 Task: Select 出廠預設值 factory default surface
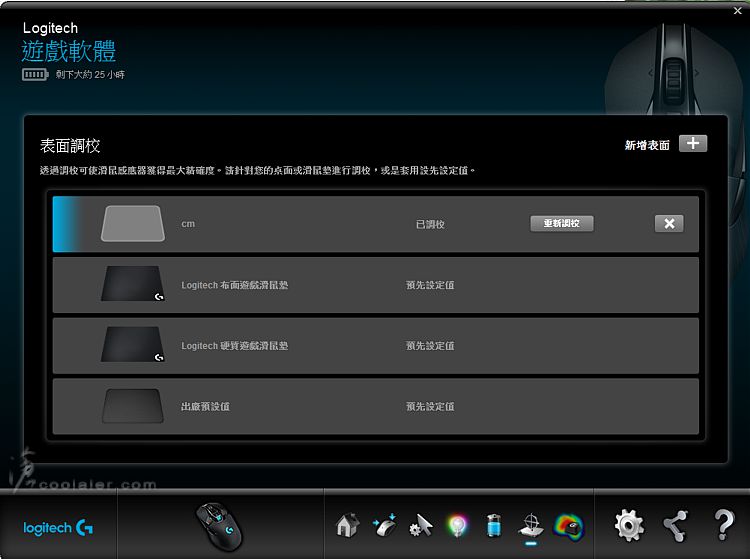click(x=375, y=406)
